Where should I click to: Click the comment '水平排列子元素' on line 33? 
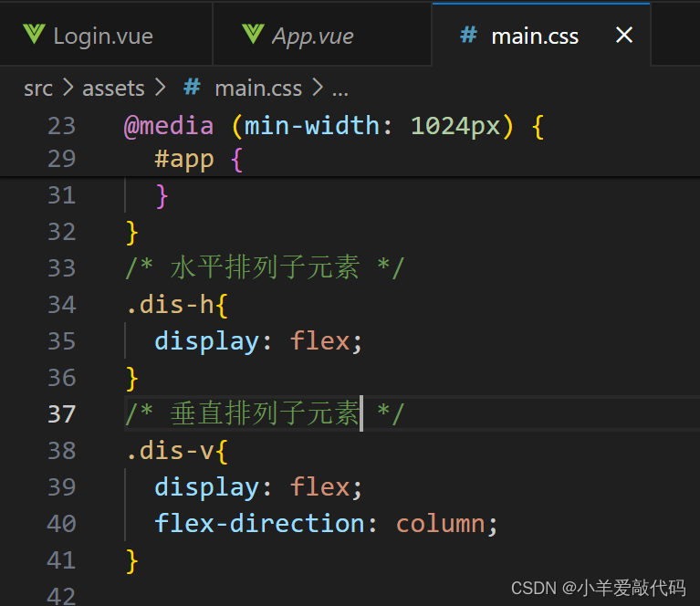pyautogui.click(x=265, y=267)
